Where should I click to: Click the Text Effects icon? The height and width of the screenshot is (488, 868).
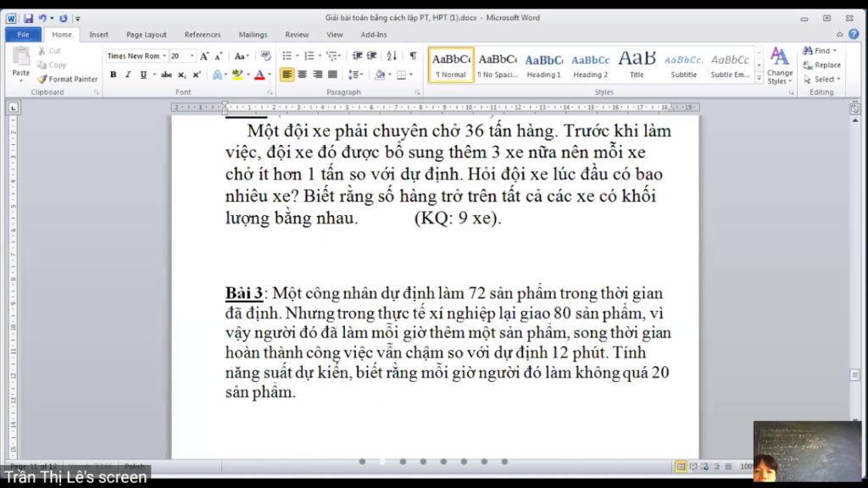tap(218, 75)
